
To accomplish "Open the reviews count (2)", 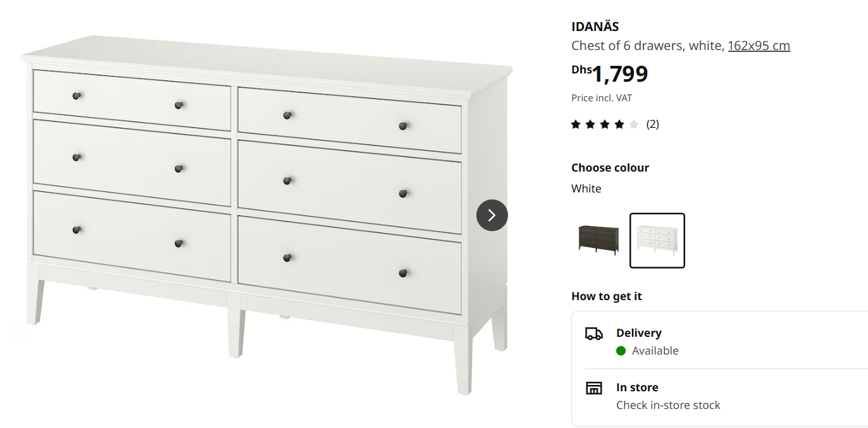I will point(652,124).
